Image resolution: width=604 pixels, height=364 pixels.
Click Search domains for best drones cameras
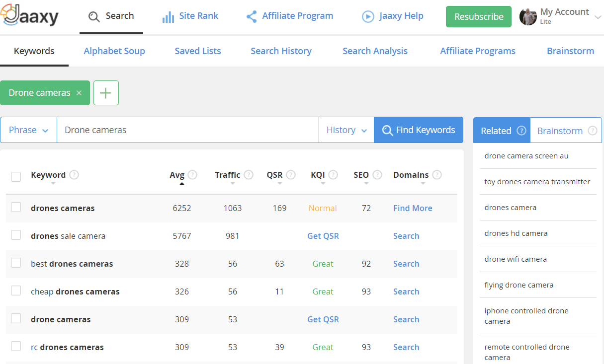click(x=406, y=264)
